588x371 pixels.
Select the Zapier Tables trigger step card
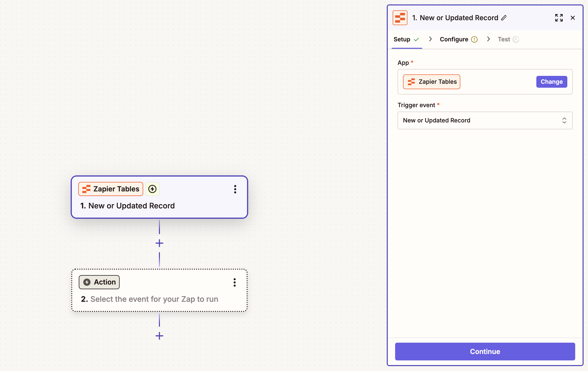159,197
